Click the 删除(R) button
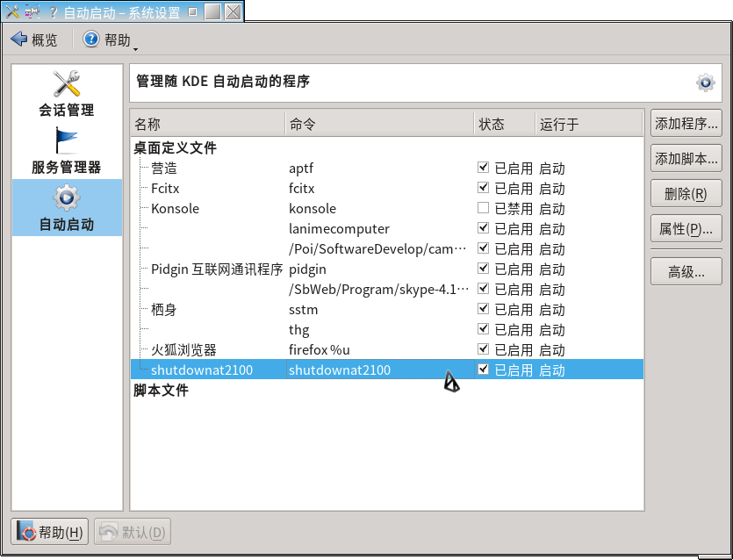This screenshot has width=733, height=560. 686,193
